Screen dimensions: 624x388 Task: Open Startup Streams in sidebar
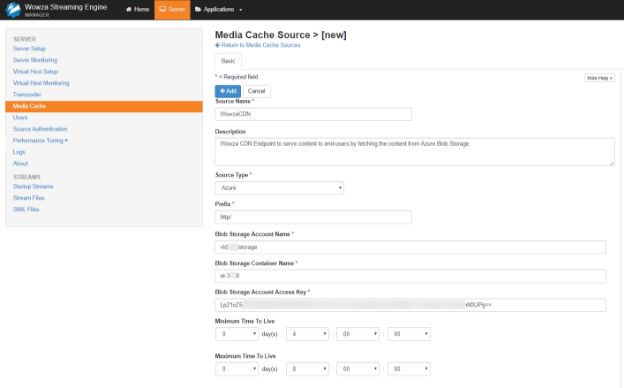coord(33,187)
